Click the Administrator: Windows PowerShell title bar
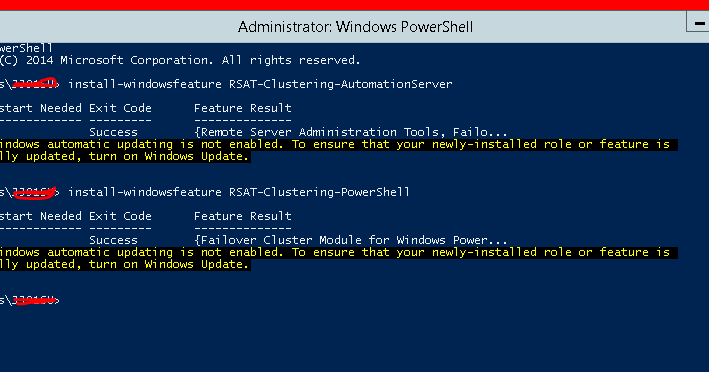This screenshot has width=709, height=372. tap(354, 27)
